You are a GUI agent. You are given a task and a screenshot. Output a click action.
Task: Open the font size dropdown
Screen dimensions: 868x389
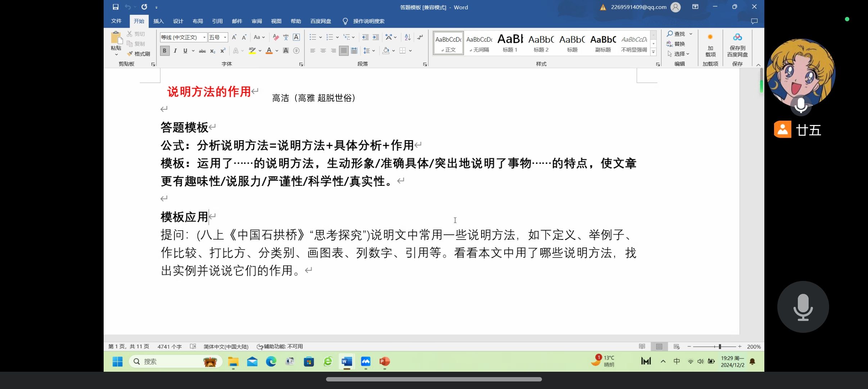[225, 37]
